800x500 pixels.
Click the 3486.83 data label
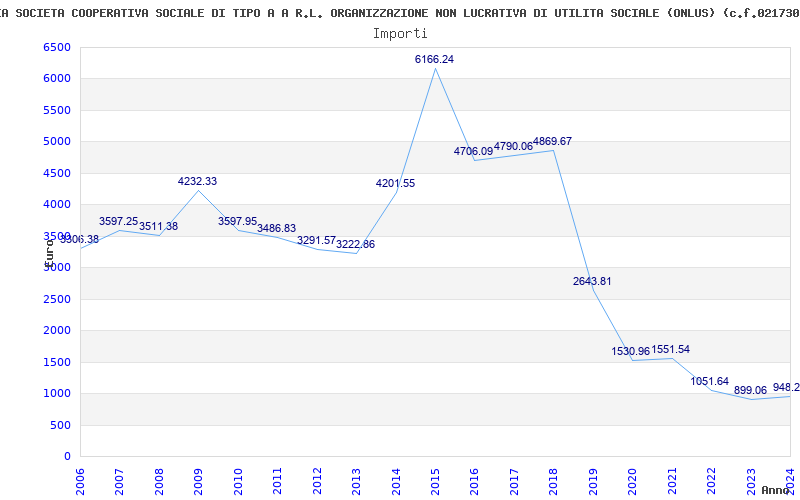[277, 228]
